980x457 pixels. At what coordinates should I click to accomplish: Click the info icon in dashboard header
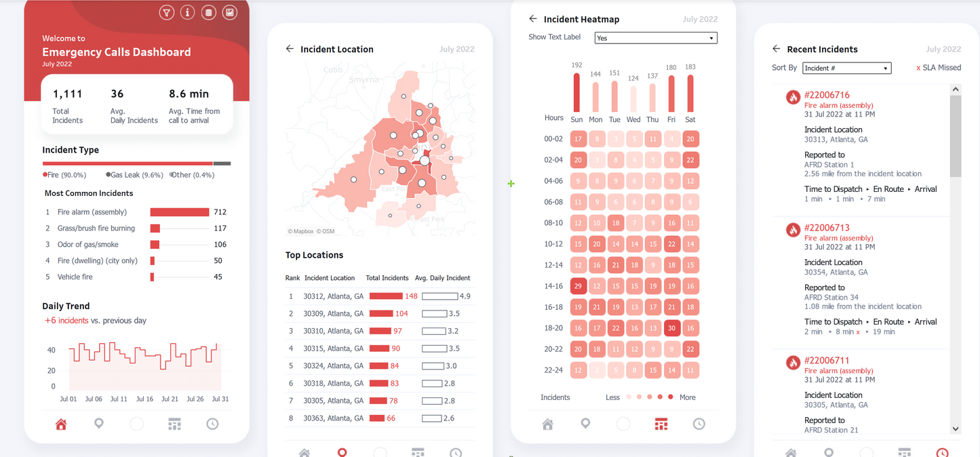point(187,12)
